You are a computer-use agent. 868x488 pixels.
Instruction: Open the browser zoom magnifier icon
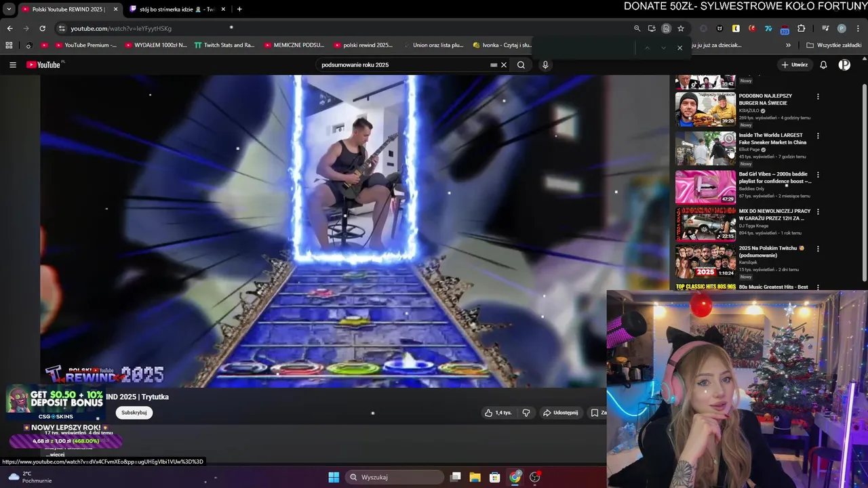click(637, 28)
